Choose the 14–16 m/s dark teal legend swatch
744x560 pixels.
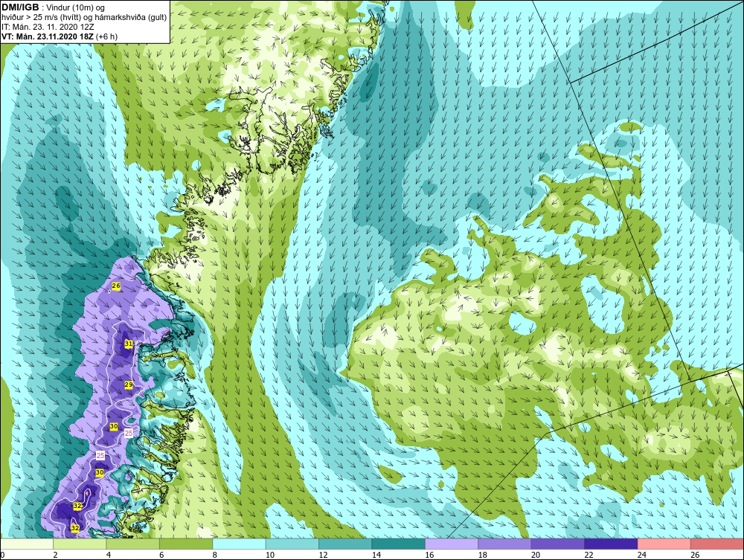(x=399, y=544)
